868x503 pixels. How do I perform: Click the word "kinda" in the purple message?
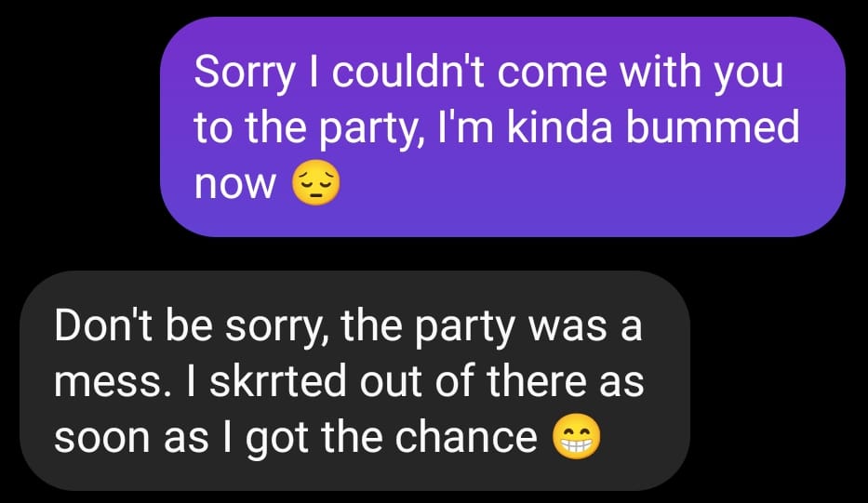click(560, 127)
